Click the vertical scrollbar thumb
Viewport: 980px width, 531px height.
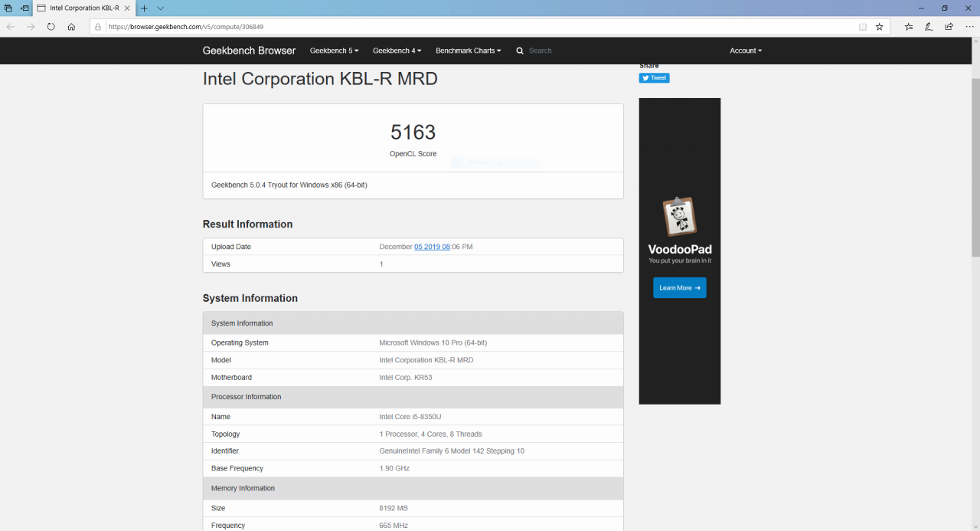click(975, 167)
